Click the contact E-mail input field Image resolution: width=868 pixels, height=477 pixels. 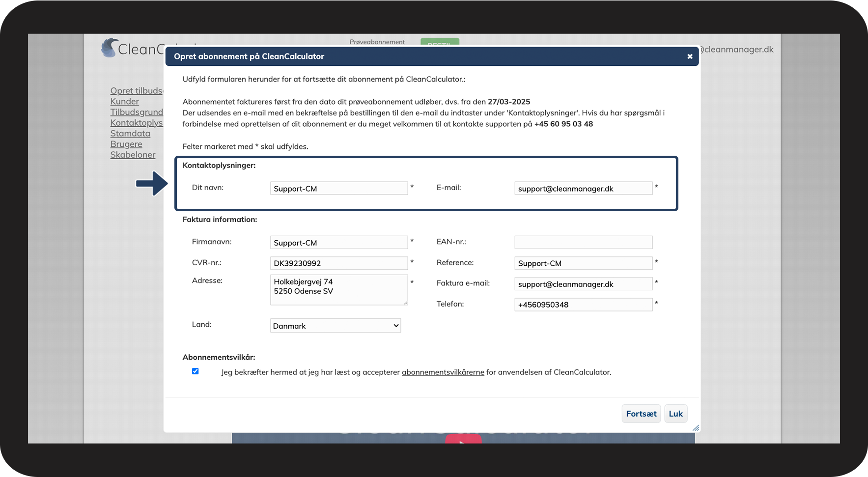(584, 188)
